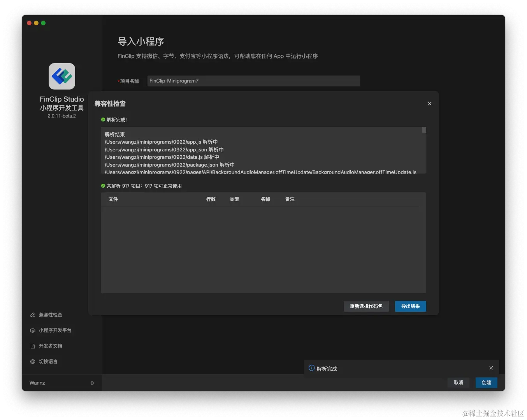Click the Wannz username

pyautogui.click(x=37, y=383)
